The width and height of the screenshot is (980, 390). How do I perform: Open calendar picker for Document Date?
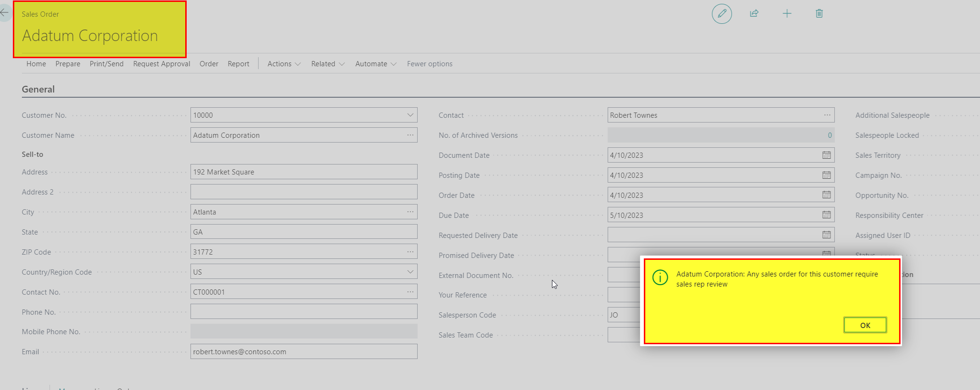coord(827,155)
